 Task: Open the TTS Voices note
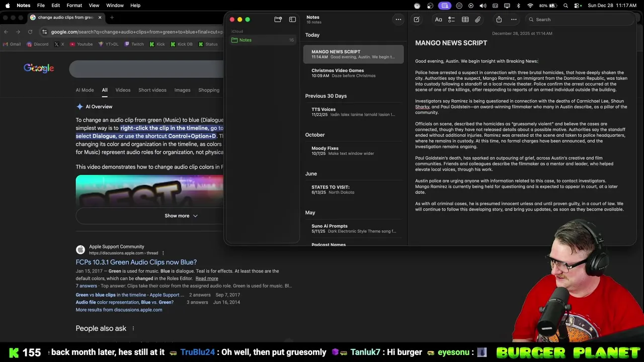point(353,112)
